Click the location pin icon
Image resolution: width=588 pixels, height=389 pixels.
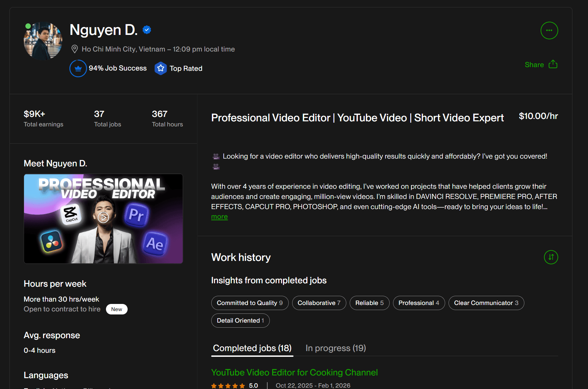click(74, 49)
